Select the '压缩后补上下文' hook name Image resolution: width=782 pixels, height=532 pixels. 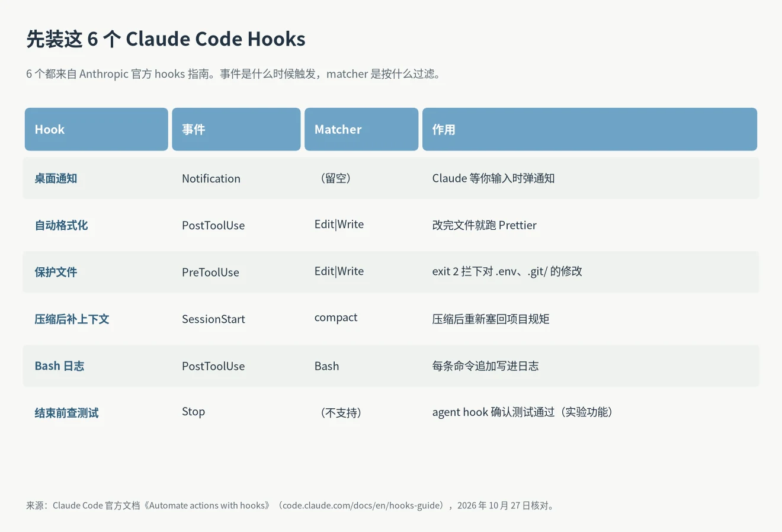[x=72, y=319]
